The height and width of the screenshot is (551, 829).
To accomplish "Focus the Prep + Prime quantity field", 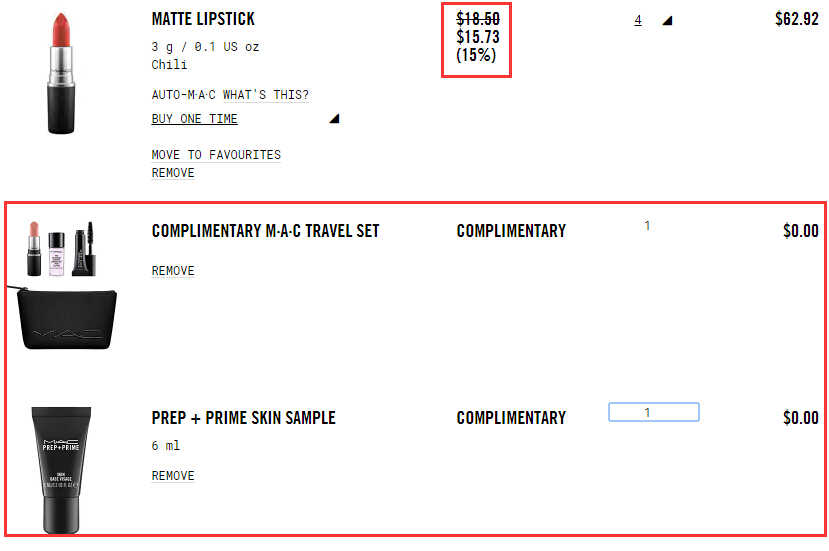I will pyautogui.click(x=653, y=412).
